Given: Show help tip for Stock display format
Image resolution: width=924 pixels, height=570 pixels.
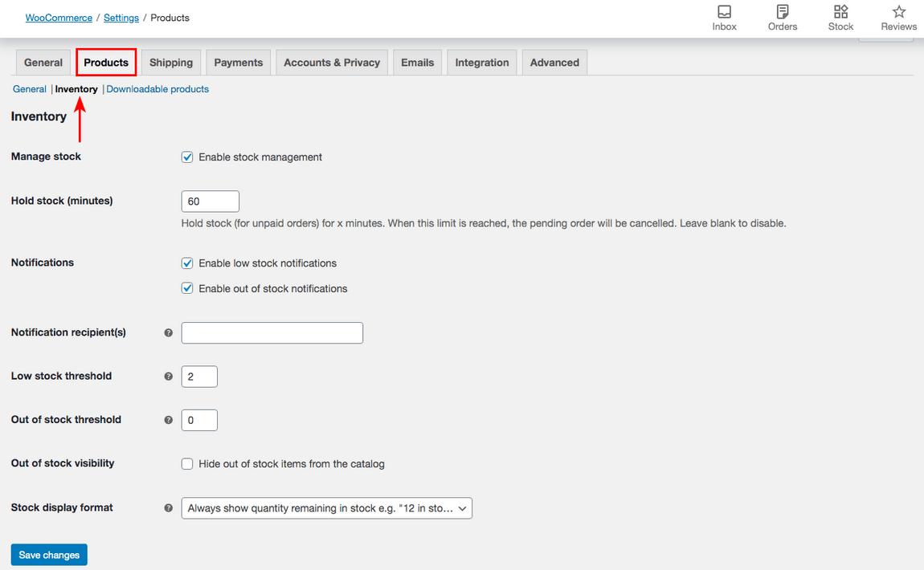Looking at the screenshot, I should coord(169,507).
